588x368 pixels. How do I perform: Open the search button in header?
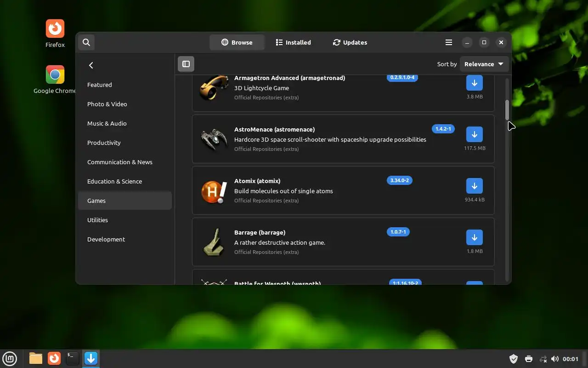tap(86, 42)
